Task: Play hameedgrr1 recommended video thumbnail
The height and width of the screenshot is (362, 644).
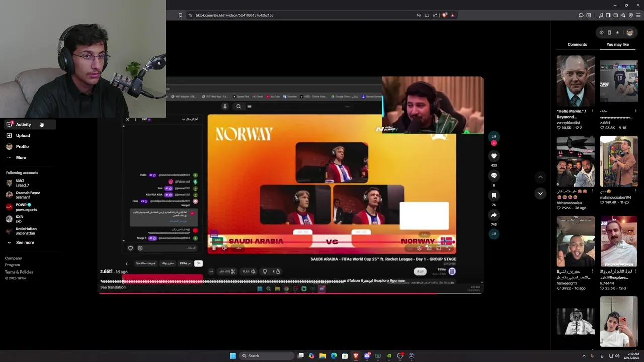Action: (576, 241)
